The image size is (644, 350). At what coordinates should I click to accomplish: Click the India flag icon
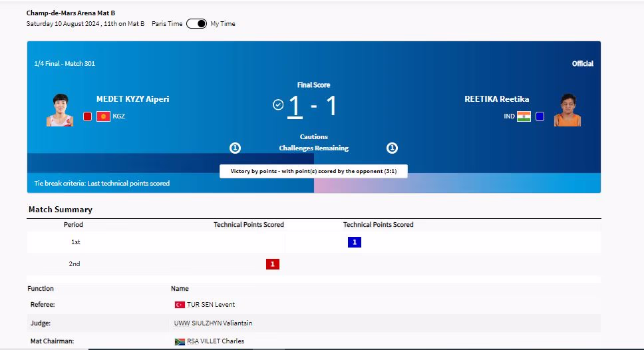(524, 116)
